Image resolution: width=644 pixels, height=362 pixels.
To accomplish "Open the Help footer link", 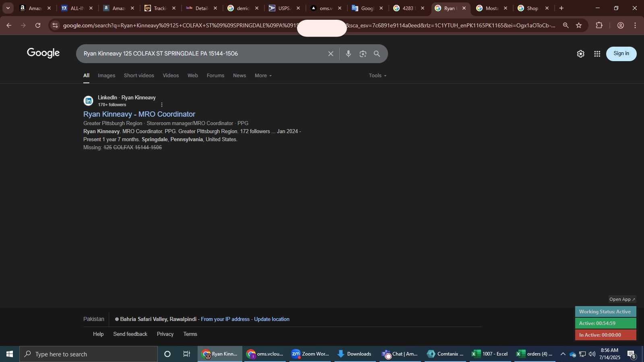I will [98, 334].
